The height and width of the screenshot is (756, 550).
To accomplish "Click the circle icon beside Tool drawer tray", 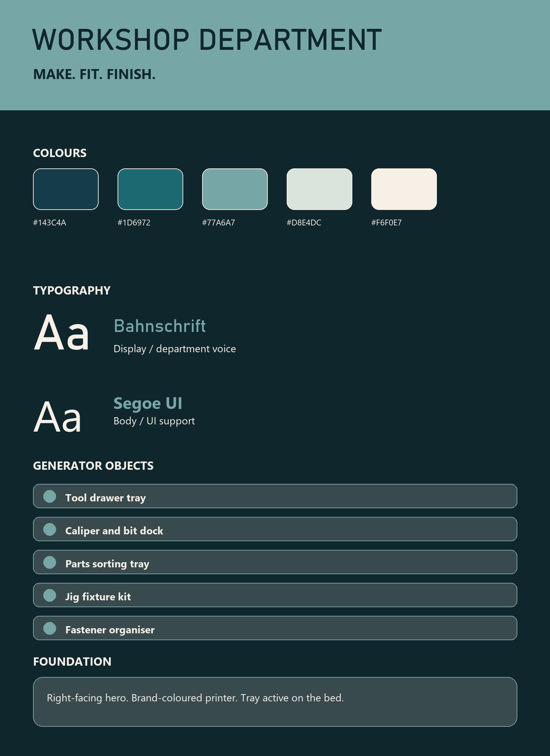I will click(50, 497).
